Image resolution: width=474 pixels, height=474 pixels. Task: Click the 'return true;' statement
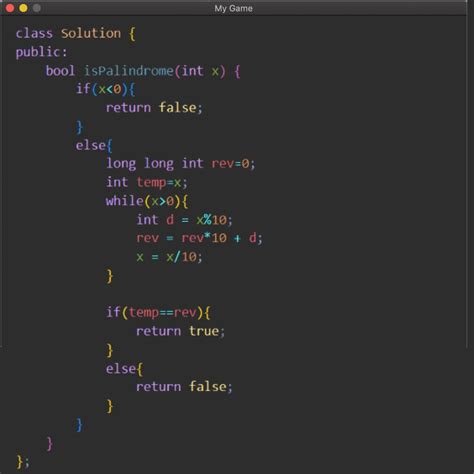pos(181,331)
